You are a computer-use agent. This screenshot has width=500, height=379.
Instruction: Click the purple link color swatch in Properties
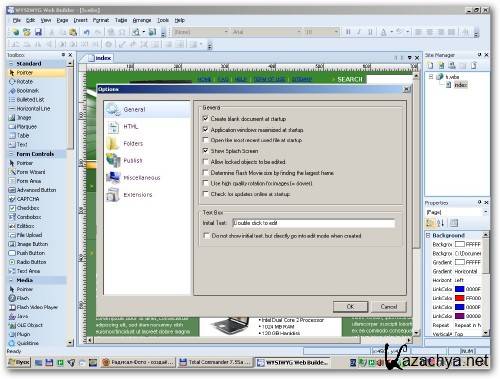[460, 316]
